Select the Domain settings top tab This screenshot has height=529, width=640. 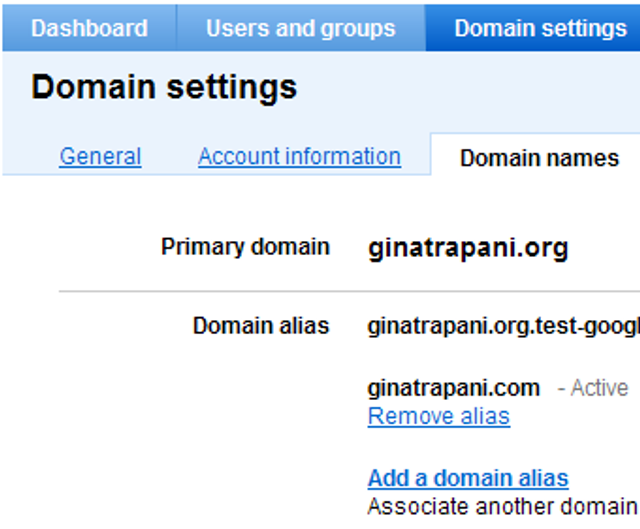tap(533, 28)
